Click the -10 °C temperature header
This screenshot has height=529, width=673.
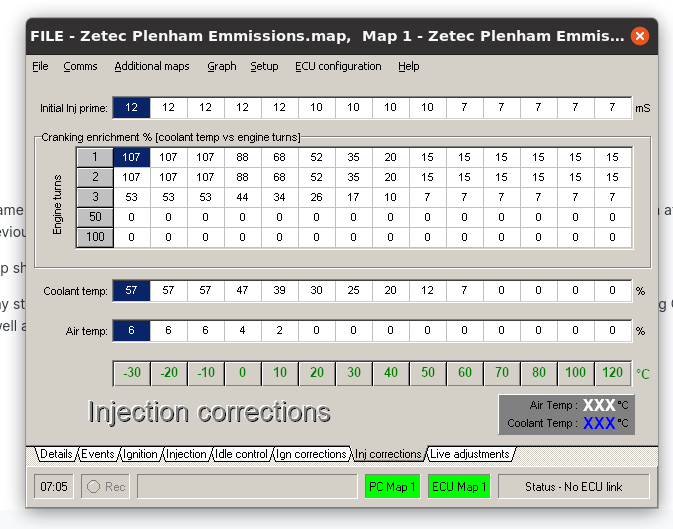[206, 373]
